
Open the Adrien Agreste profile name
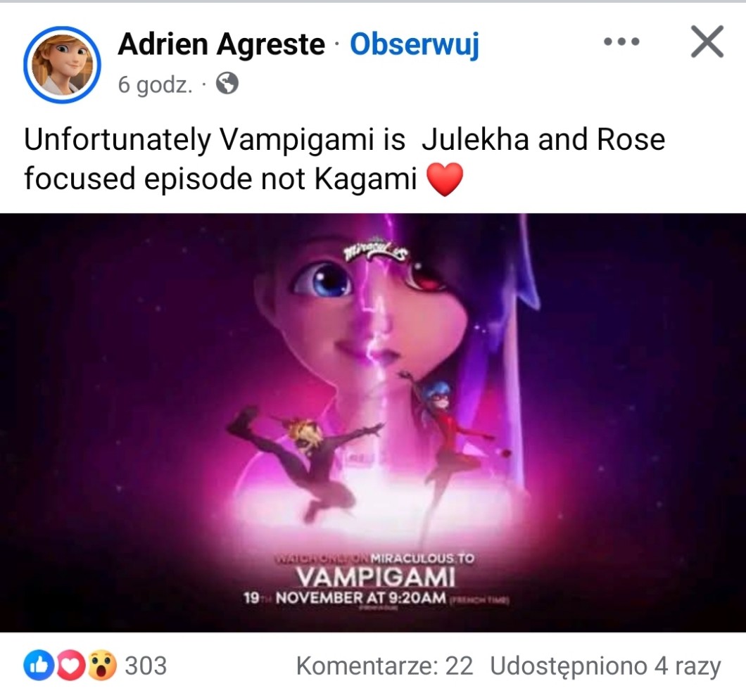point(221,44)
